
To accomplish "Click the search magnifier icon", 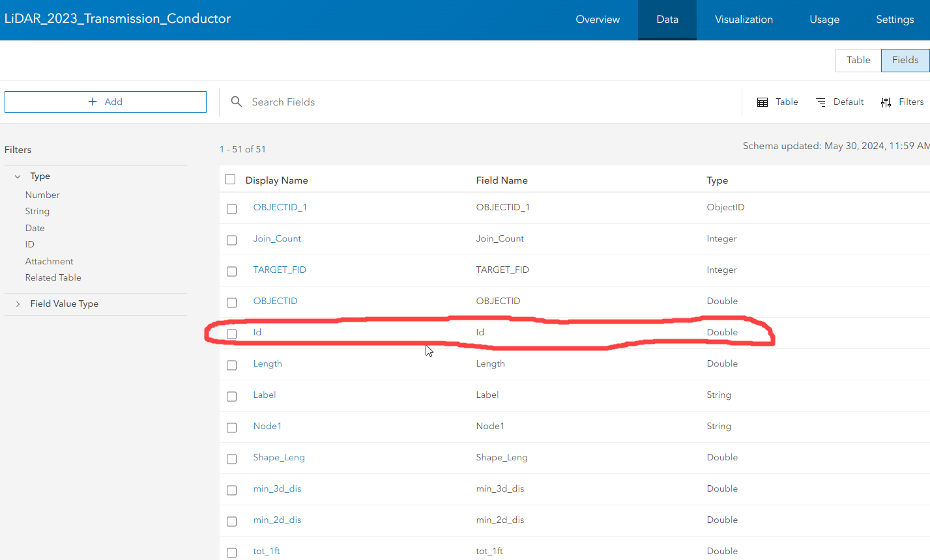I will [236, 102].
